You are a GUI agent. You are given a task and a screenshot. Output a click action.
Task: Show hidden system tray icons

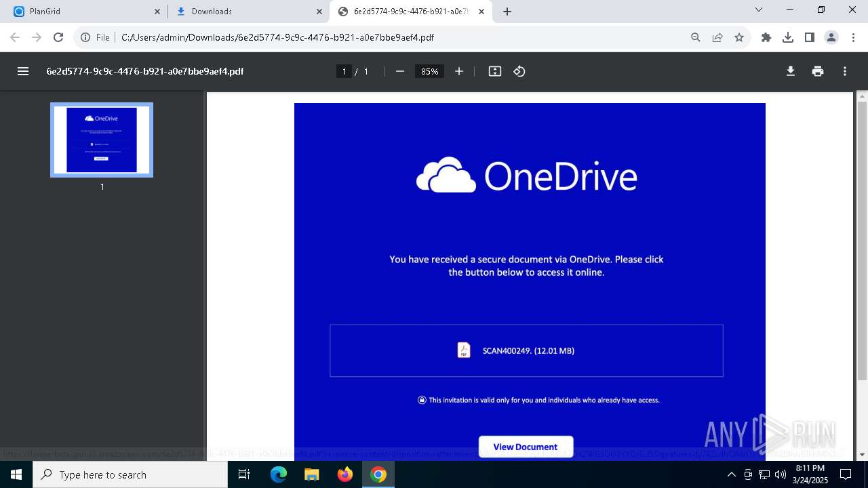[731, 474]
